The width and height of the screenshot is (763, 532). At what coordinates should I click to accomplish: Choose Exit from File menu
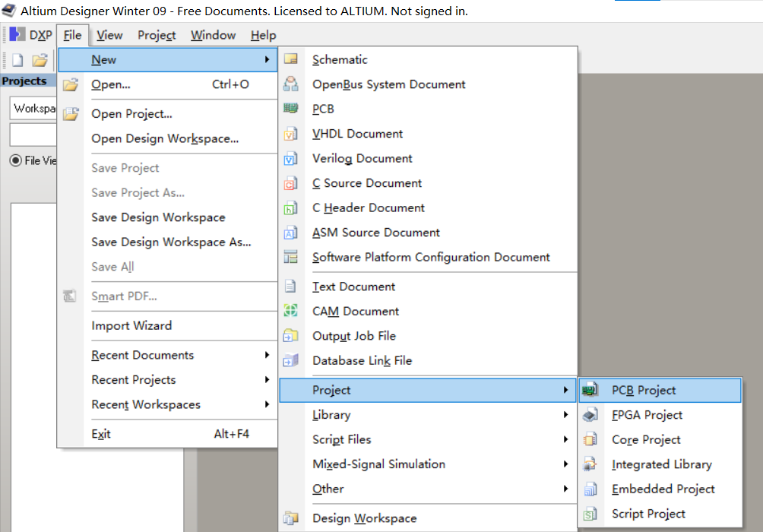coord(168,434)
